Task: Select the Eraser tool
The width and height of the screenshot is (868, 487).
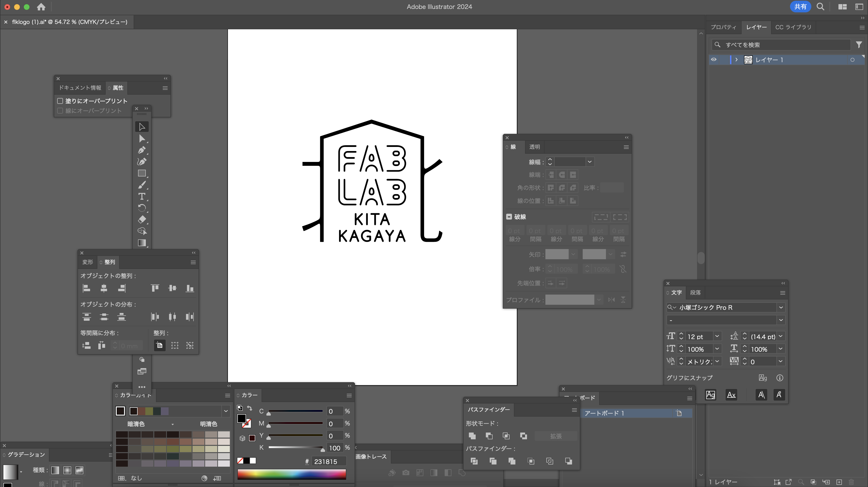Action: click(141, 220)
